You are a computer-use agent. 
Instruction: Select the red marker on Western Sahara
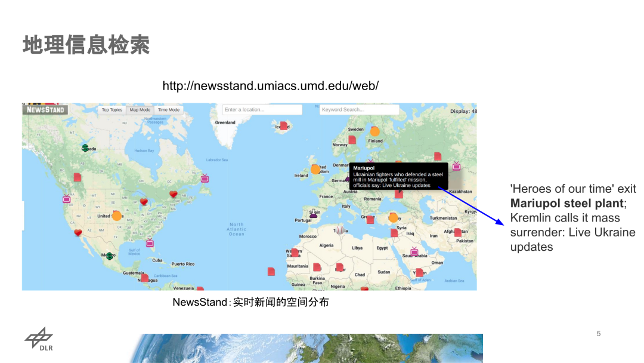[x=295, y=252]
